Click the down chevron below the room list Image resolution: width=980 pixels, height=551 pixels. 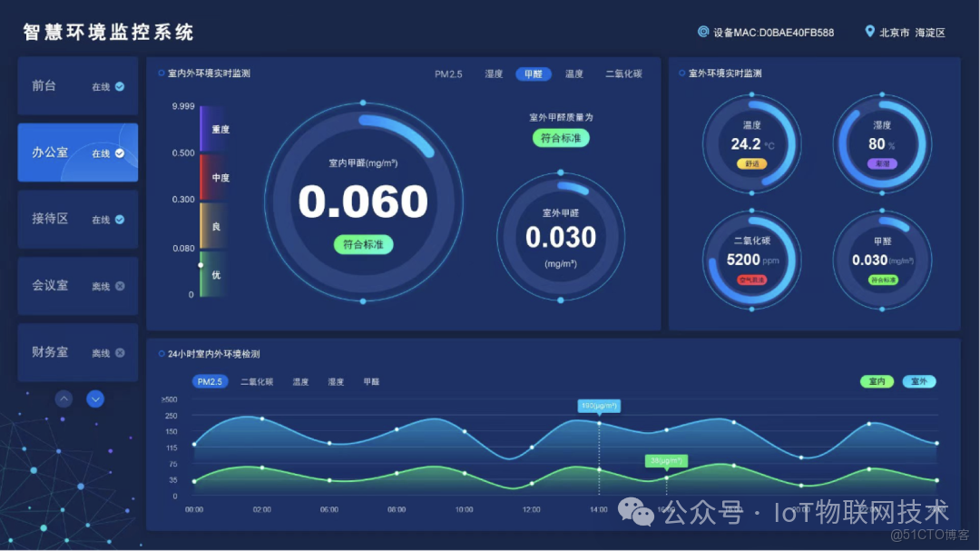tap(95, 398)
